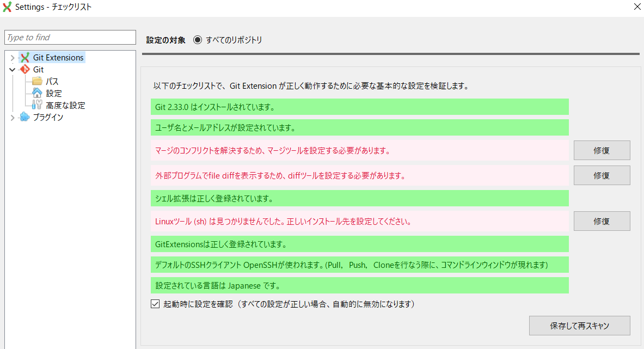This screenshot has height=349, width=644.
Task: Open the 高度な設定 settings page
Action: (x=65, y=106)
